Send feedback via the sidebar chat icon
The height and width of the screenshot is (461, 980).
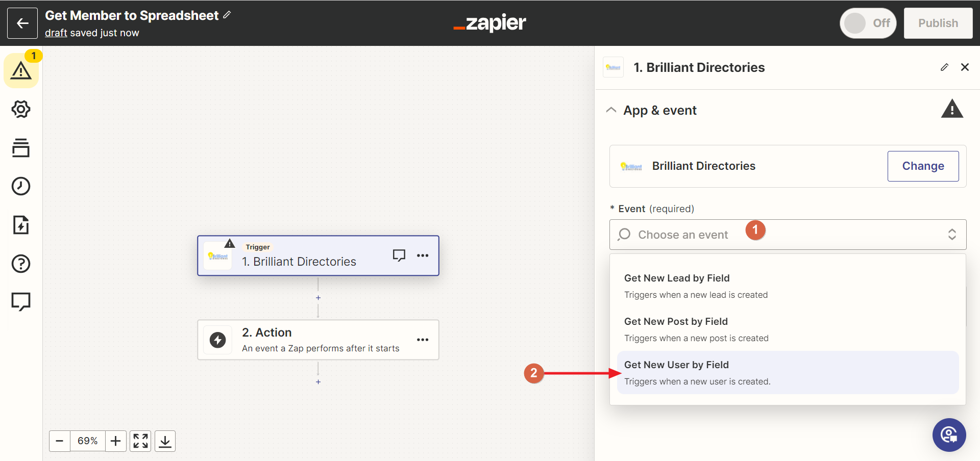(21, 301)
